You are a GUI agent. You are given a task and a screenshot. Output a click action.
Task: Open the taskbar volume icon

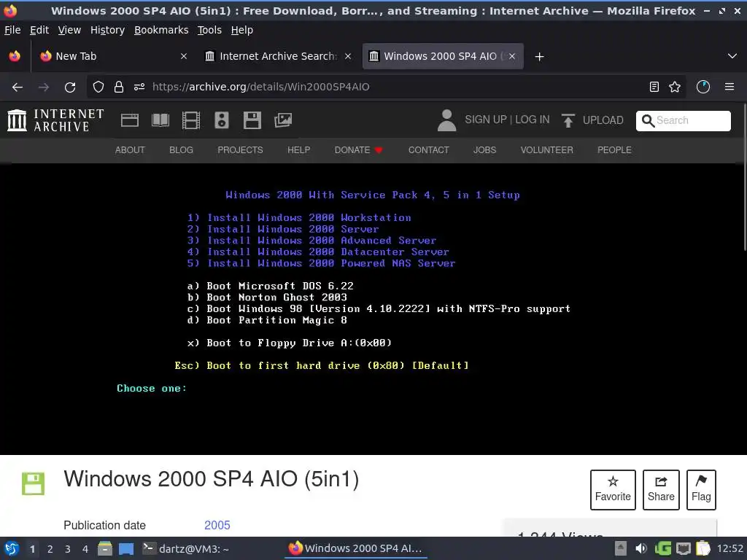click(x=641, y=548)
